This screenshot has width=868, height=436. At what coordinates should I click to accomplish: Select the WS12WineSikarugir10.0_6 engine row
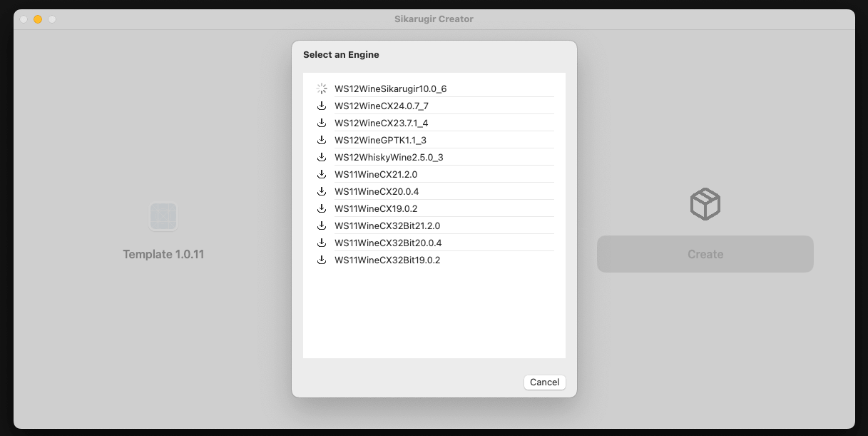point(390,89)
